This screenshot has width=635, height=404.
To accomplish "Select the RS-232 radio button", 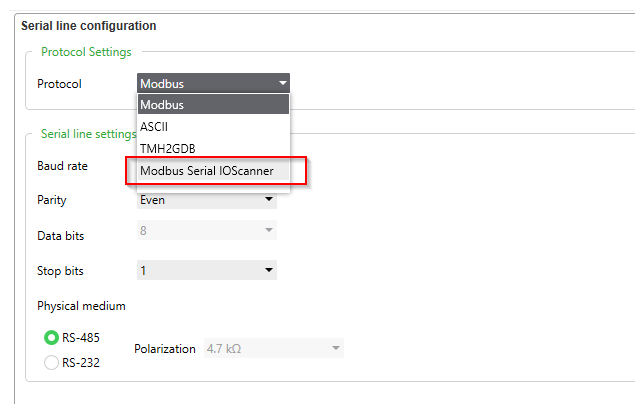I will point(51,362).
